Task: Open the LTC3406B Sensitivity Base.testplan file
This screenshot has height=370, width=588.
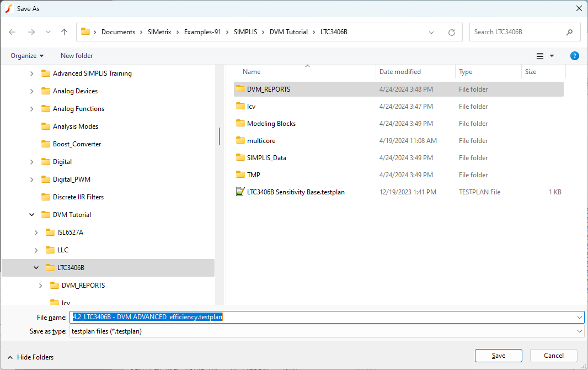Action: [295, 192]
